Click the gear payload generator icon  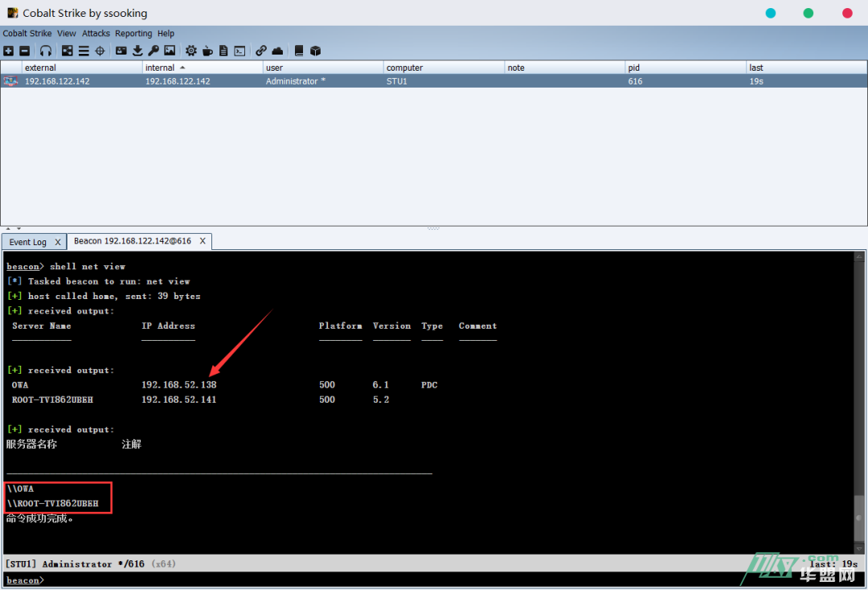click(x=191, y=51)
